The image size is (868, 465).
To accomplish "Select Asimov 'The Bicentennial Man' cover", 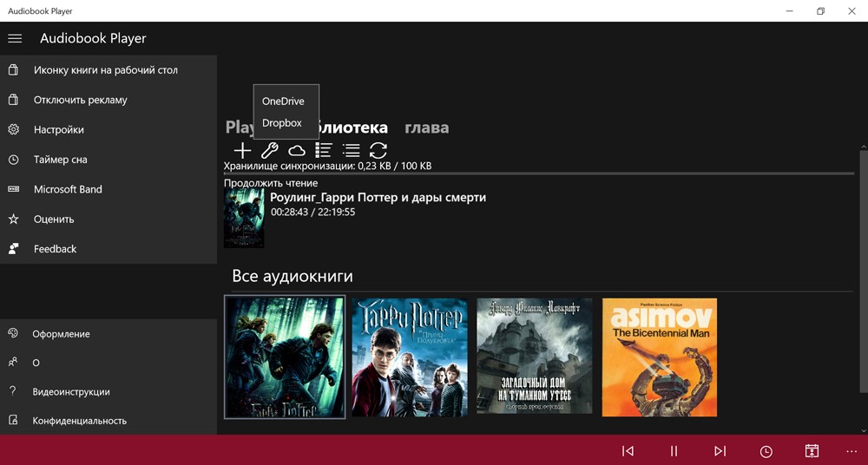I will pos(660,357).
